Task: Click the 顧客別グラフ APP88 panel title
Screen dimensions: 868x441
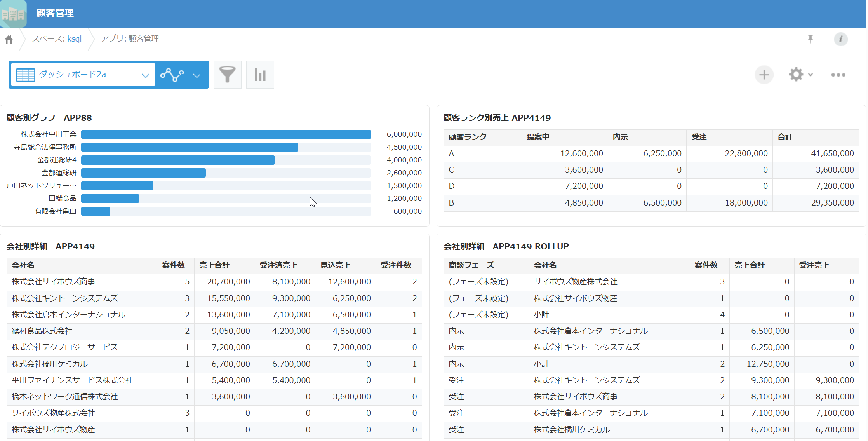Action: pyautogui.click(x=49, y=118)
